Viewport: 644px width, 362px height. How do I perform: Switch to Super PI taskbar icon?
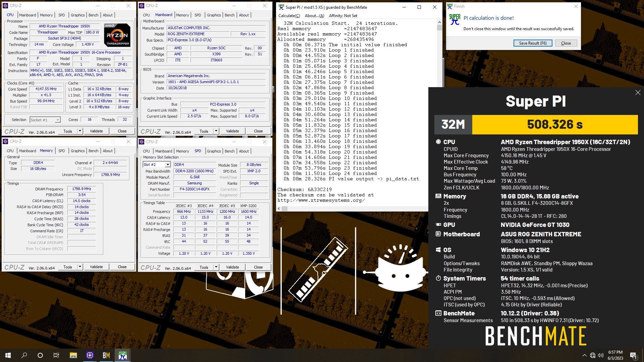(x=122, y=355)
